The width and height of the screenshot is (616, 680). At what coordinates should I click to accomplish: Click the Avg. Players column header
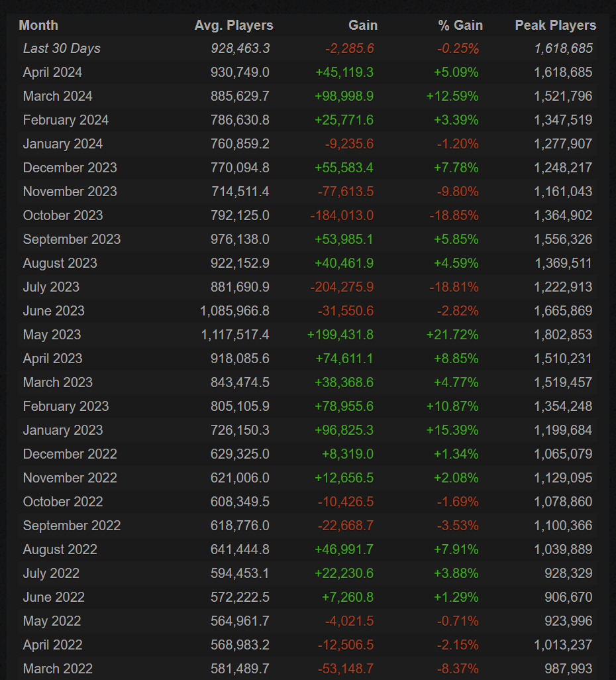[234, 25]
